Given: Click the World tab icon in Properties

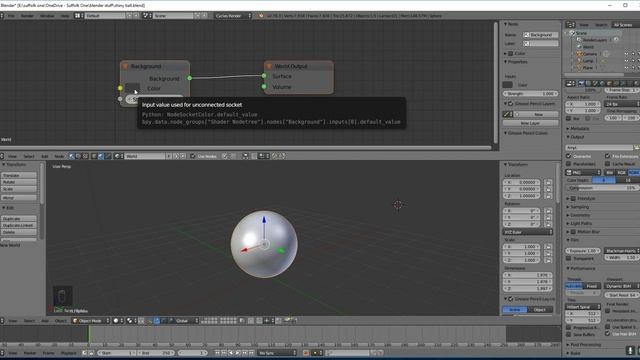Looking at the screenshot, I should click(x=602, y=83).
